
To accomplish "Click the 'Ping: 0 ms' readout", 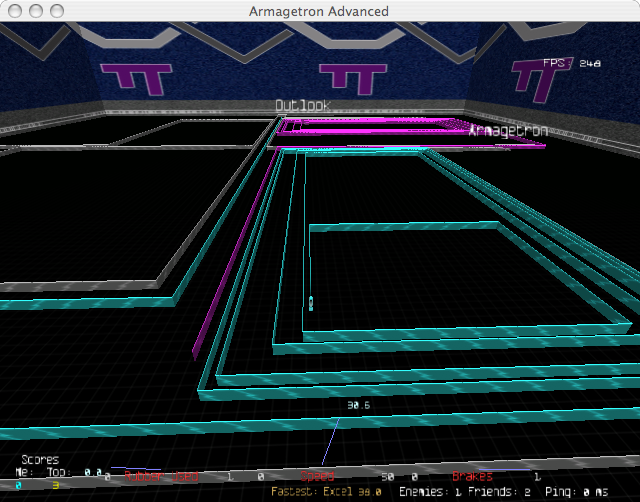I will [x=576, y=492].
